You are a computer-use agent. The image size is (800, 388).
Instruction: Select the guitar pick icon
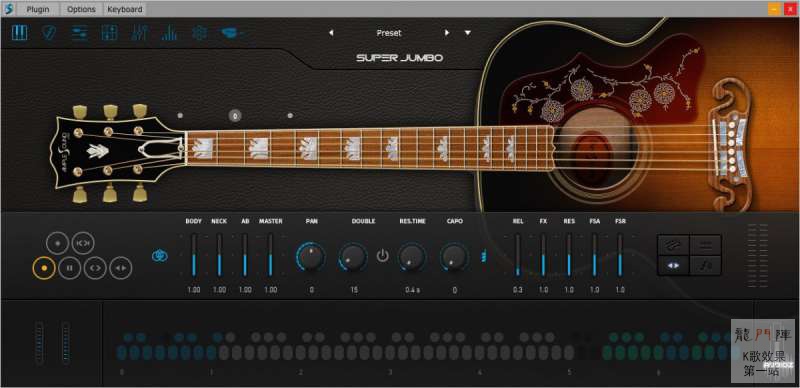[x=49, y=33]
